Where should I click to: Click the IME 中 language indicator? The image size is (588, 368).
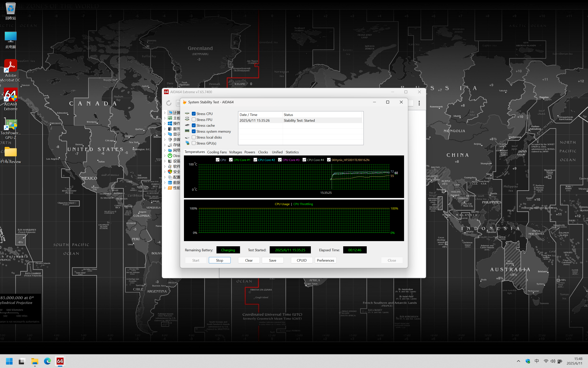537,361
